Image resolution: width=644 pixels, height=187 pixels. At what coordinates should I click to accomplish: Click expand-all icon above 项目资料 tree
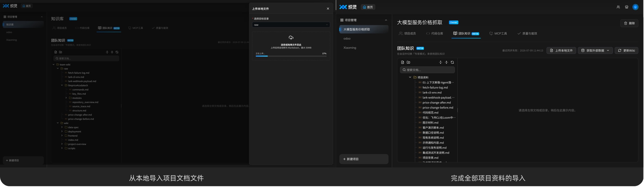click(x=440, y=62)
